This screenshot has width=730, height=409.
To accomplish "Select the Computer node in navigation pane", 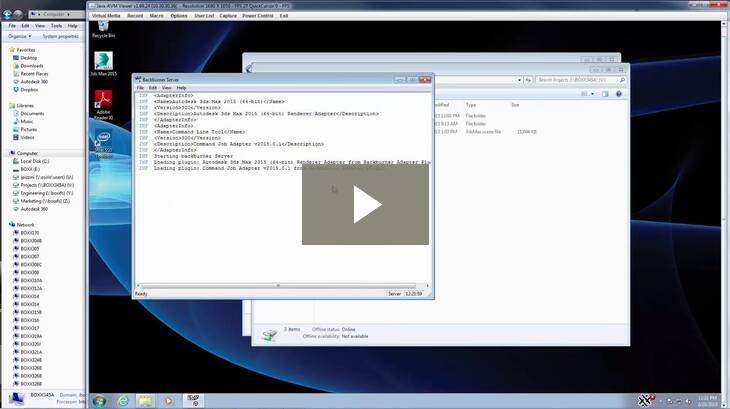I will pyautogui.click(x=27, y=153).
